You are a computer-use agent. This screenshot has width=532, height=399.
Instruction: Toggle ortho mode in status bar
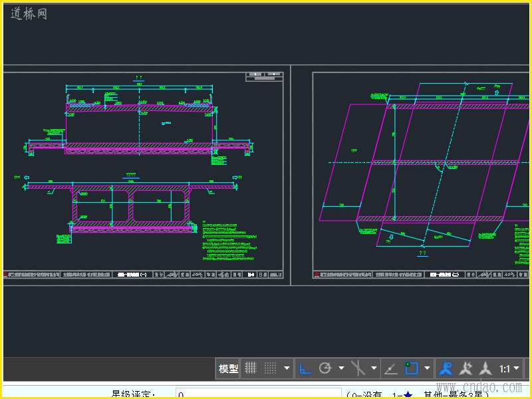(x=306, y=368)
